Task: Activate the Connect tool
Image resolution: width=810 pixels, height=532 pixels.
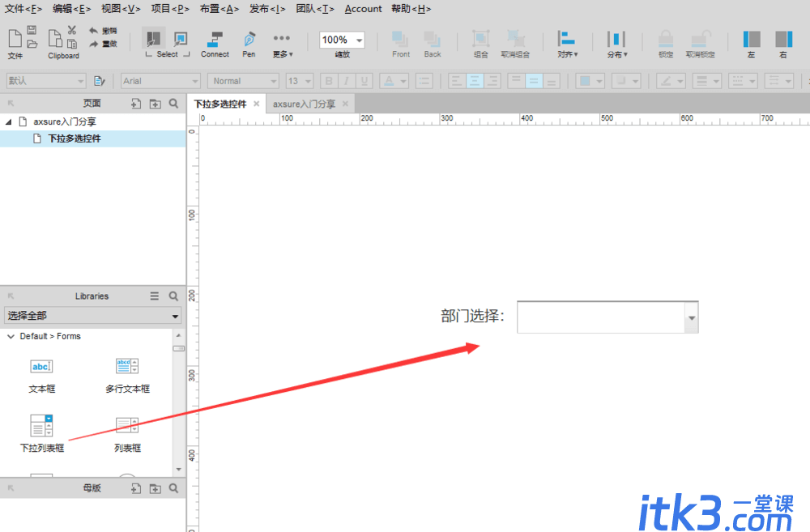Action: click(215, 45)
